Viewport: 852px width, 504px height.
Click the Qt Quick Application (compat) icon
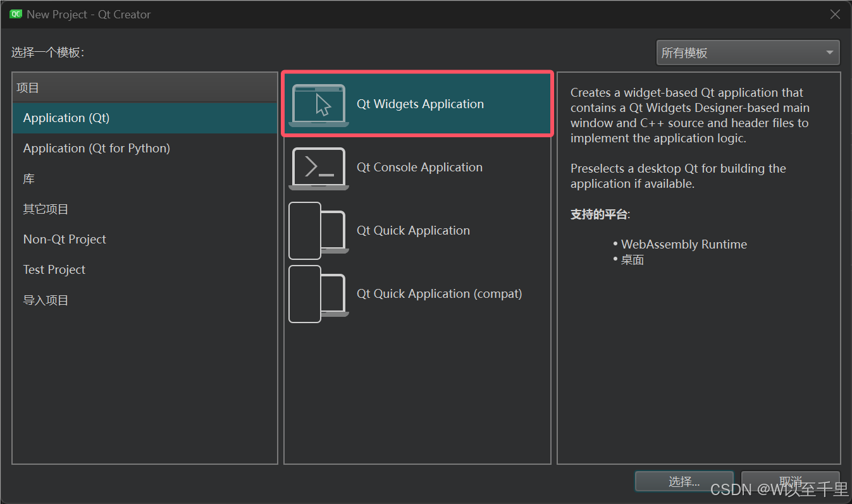(319, 294)
